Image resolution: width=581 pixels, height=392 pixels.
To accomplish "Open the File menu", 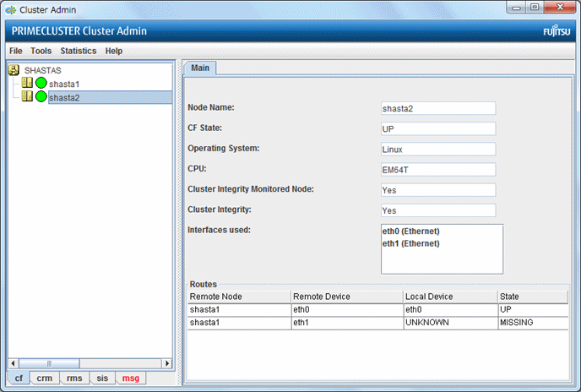I will click(x=15, y=51).
